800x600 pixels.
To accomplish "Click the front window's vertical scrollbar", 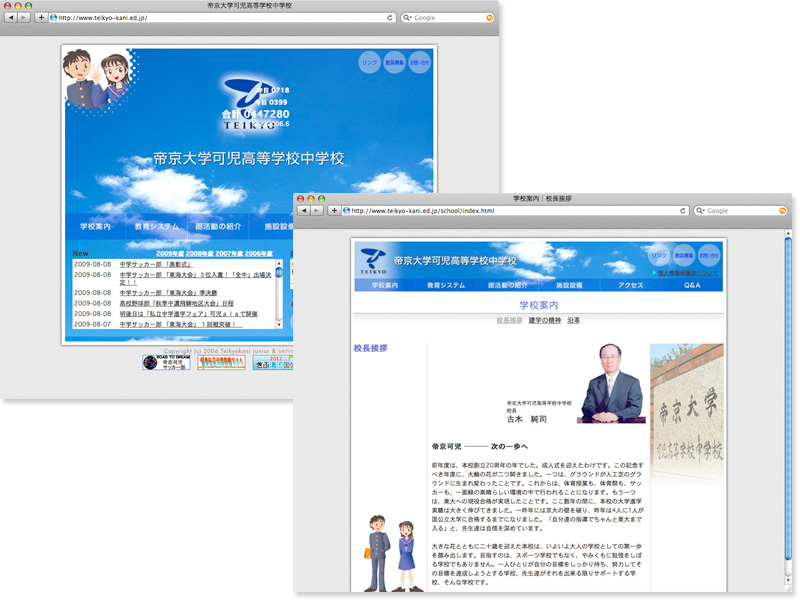I will pyautogui.click(x=788, y=400).
